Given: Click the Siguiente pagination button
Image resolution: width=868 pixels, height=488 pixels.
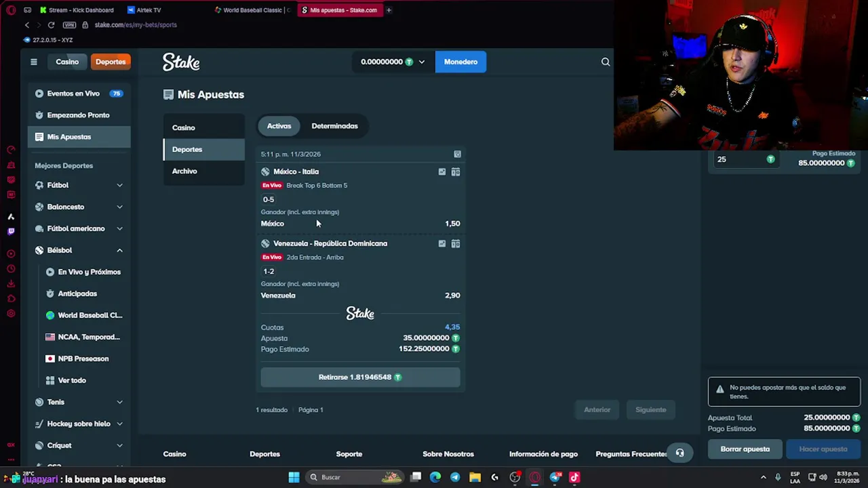Looking at the screenshot, I should click(x=650, y=409).
